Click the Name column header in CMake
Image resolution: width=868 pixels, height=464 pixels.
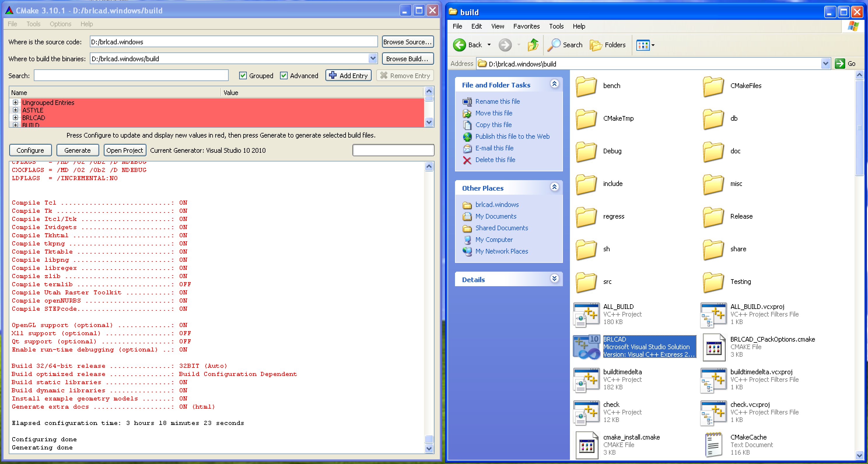pyautogui.click(x=115, y=92)
